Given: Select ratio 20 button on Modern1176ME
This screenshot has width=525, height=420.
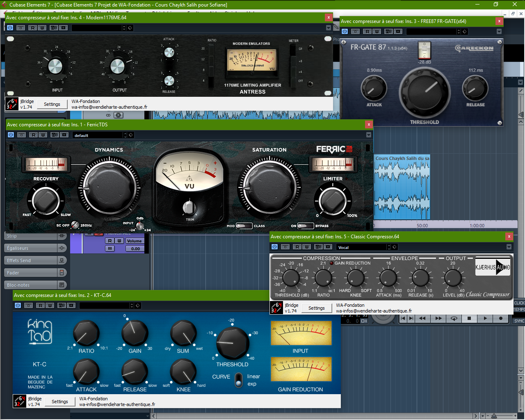Looking at the screenshot, I should point(211,48).
